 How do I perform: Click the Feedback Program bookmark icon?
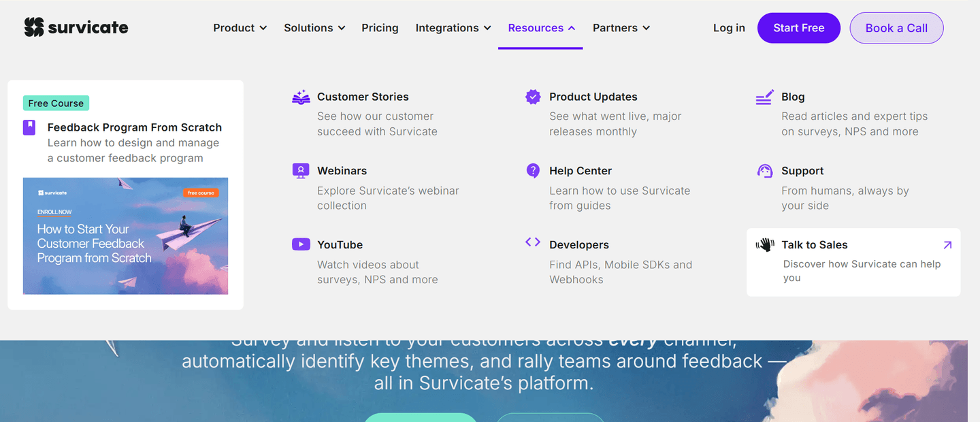(x=29, y=127)
